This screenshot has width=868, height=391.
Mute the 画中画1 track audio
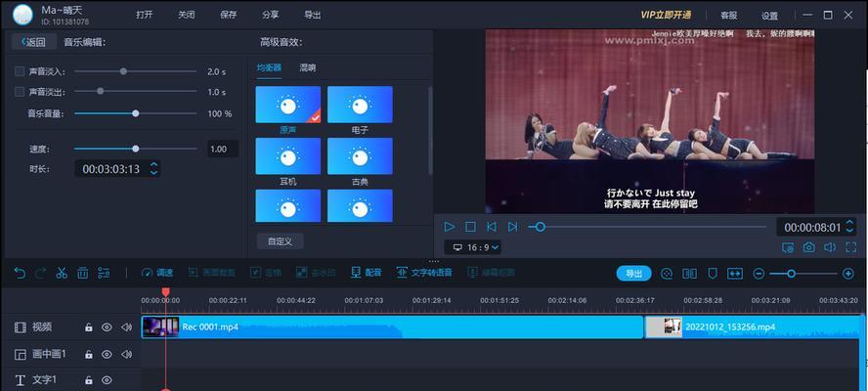pos(126,354)
